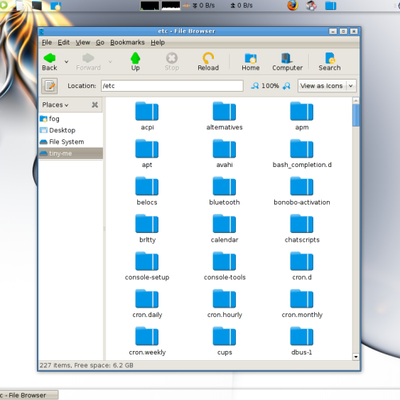This screenshot has height=400, width=400.
Task: Launch Search from the toolbar
Action: (329, 62)
